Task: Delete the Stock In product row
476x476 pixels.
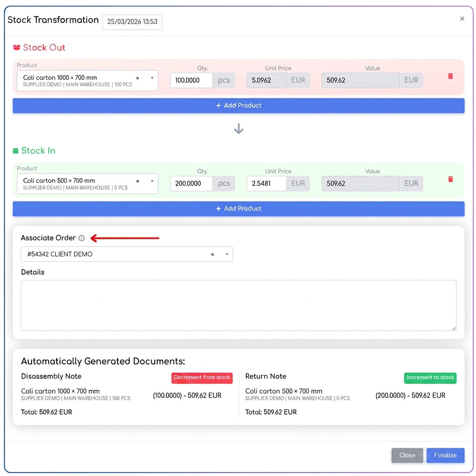Action: tap(450, 179)
